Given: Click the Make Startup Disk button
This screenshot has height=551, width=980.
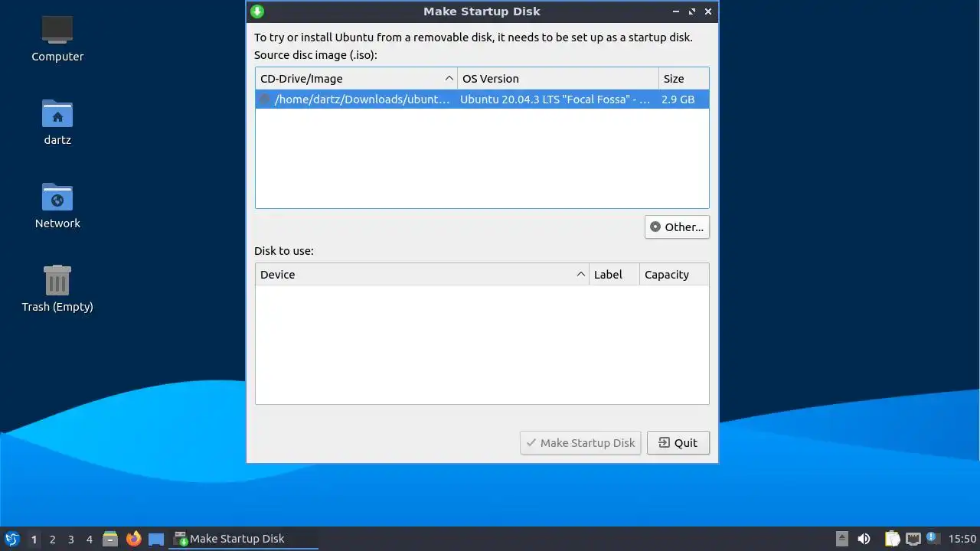Looking at the screenshot, I should pyautogui.click(x=580, y=443).
